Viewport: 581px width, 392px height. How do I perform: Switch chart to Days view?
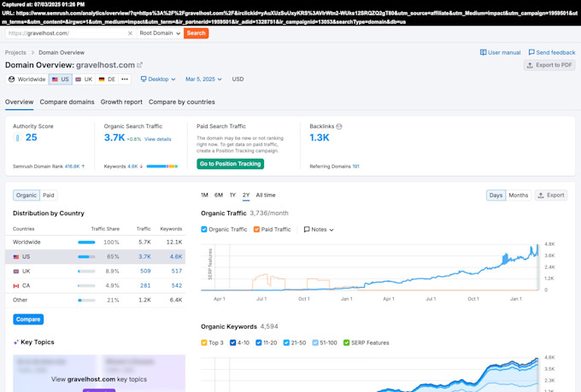(x=496, y=196)
